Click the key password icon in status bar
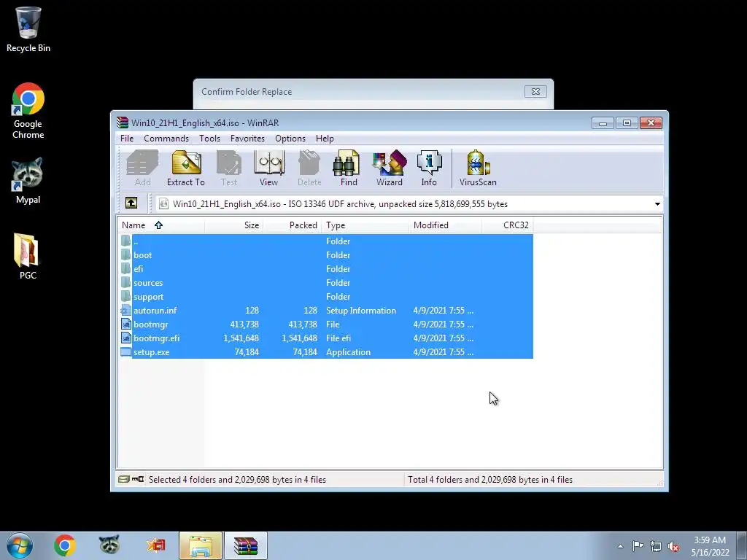Viewport: 747px width, 560px height. click(x=138, y=479)
